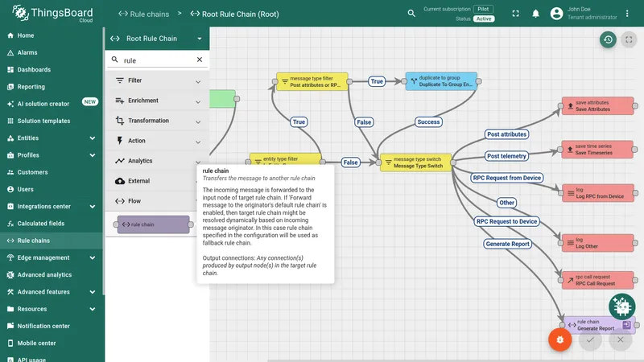Go to Home in the sidebar
644x362 pixels.
(x=52, y=35)
